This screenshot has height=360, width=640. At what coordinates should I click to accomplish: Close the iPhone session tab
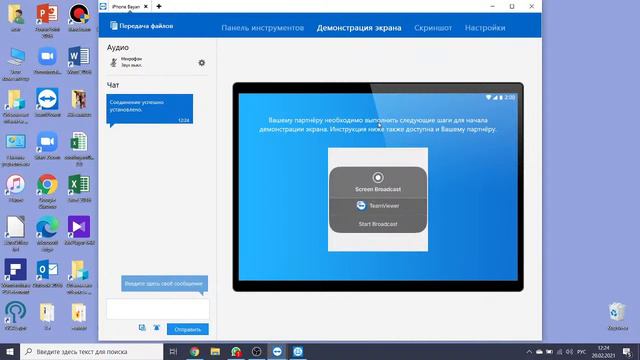click(x=146, y=7)
